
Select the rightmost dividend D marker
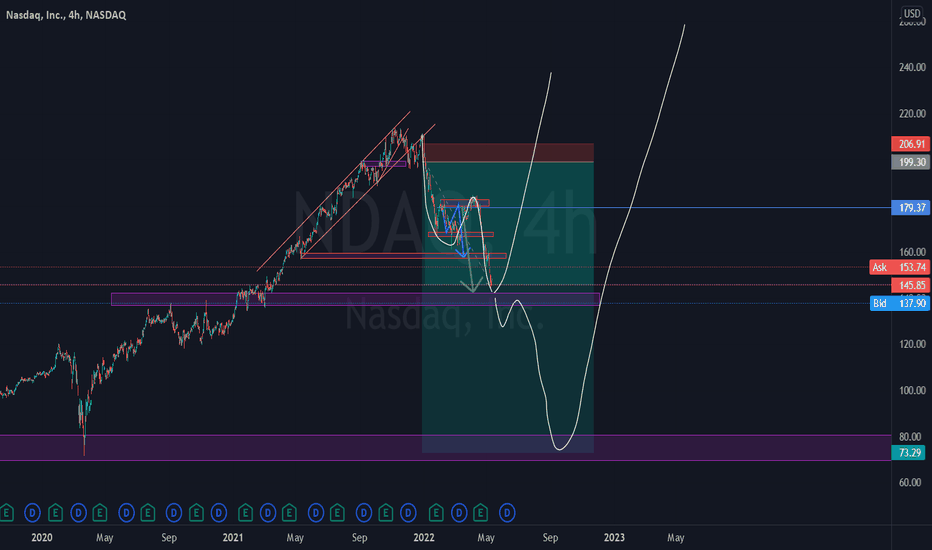click(x=507, y=513)
